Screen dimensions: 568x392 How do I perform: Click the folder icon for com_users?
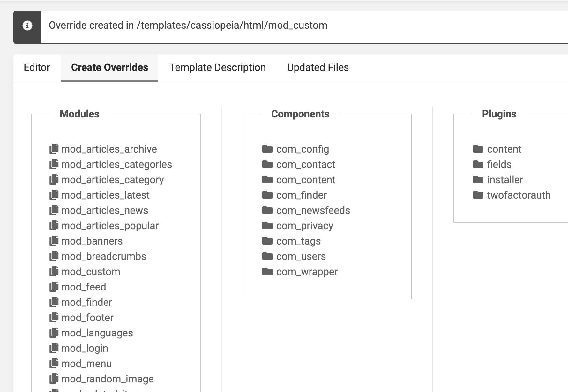pyautogui.click(x=267, y=256)
